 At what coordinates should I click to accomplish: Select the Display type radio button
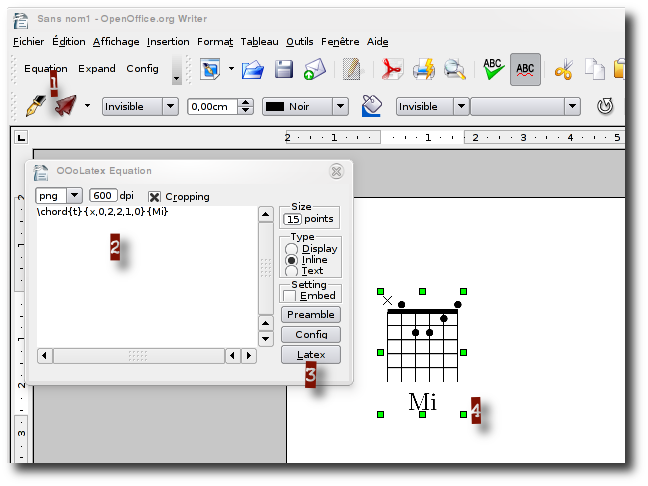(291, 249)
